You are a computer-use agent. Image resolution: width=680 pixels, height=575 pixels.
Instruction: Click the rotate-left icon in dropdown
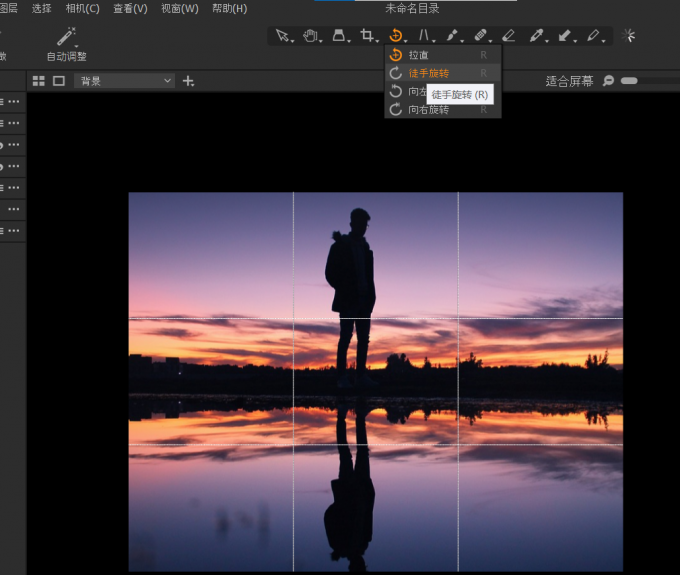point(396,91)
